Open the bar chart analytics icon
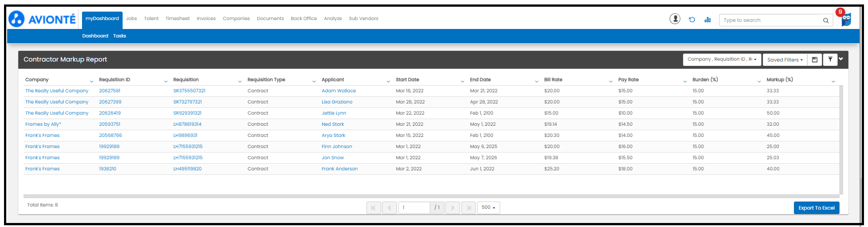This screenshot has width=868, height=227. (708, 20)
